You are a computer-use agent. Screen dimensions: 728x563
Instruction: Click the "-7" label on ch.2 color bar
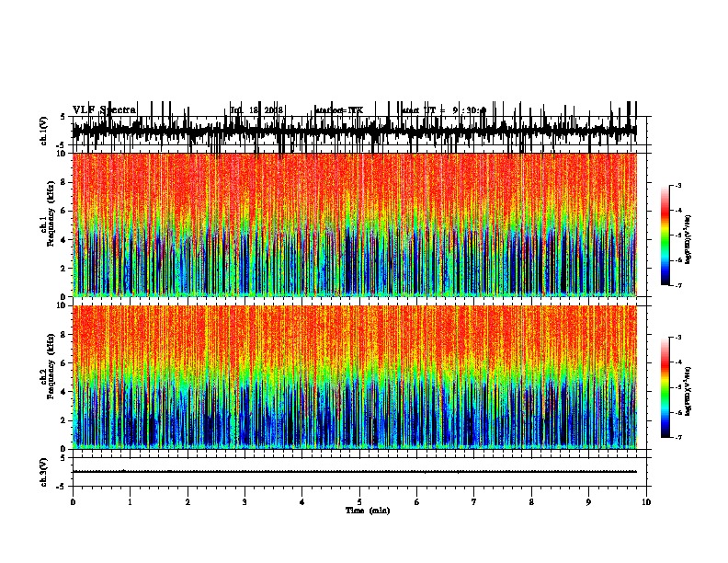[677, 437]
